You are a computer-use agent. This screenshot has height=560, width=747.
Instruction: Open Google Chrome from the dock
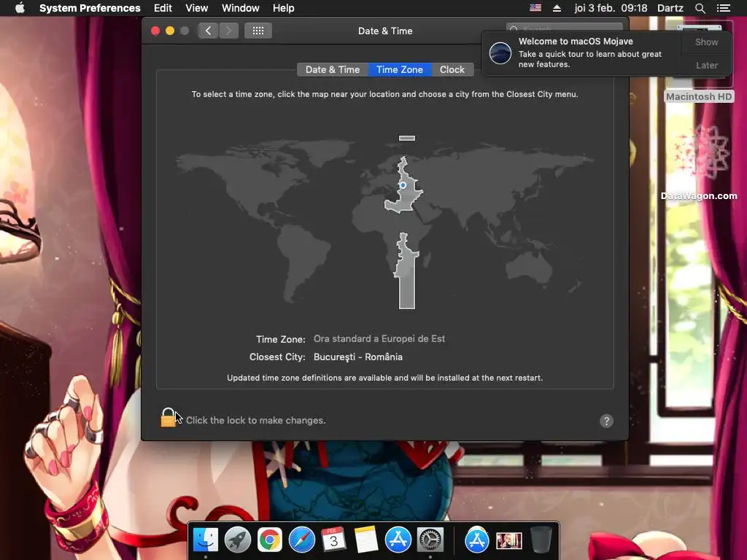point(270,540)
